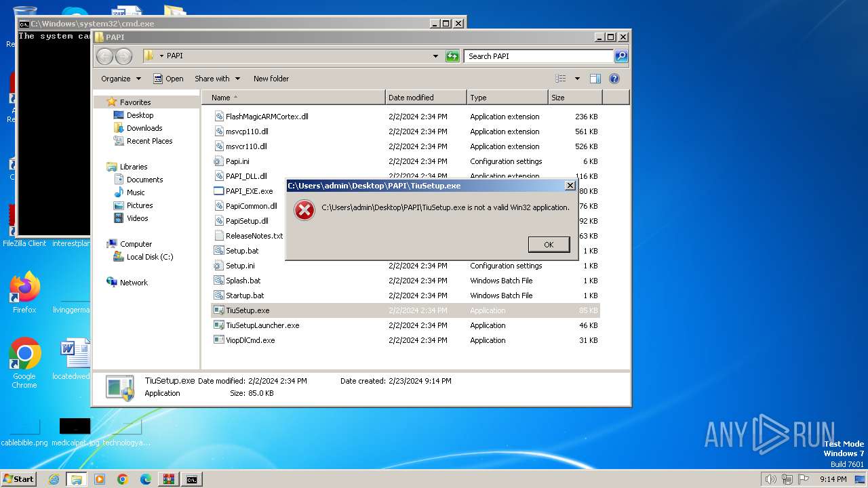Close the TiuSetup.exe error dialog

click(570, 185)
